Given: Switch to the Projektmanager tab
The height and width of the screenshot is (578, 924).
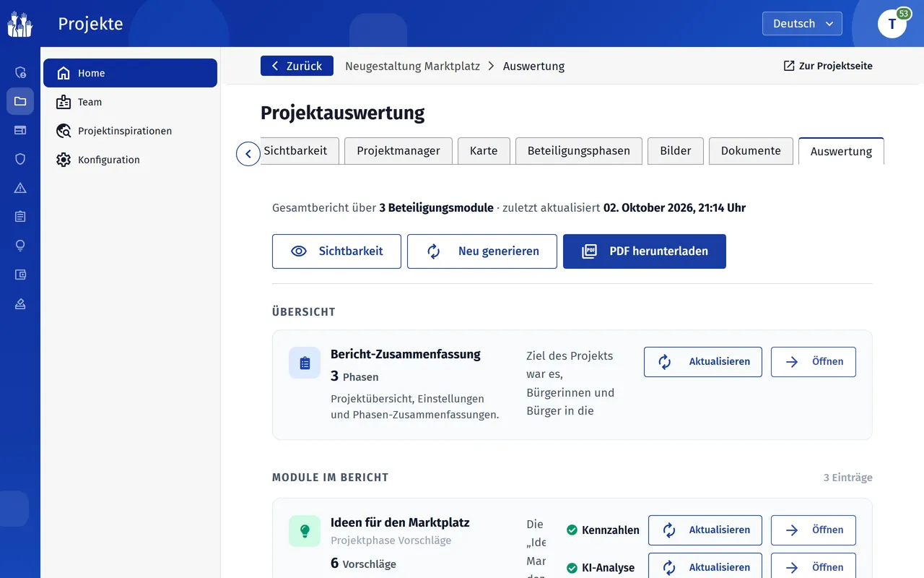Looking at the screenshot, I should point(398,151).
